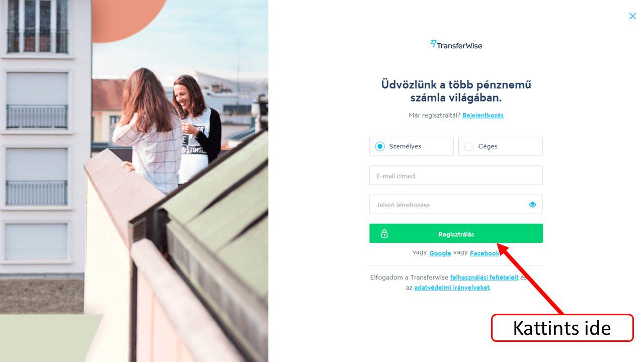Viewport: 644px width, 362px height.
Task: Click the TransferWise wordmark text
Action: coord(459,45)
